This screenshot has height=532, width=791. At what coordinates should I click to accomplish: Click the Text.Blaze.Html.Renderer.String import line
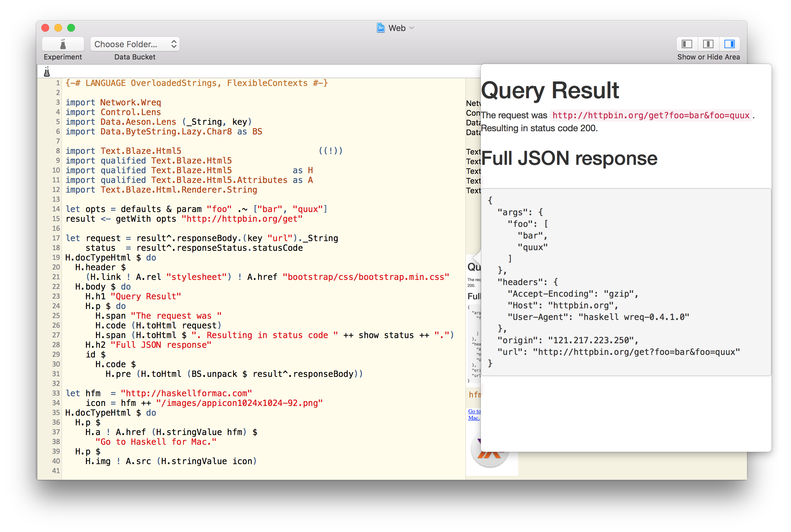pos(162,190)
